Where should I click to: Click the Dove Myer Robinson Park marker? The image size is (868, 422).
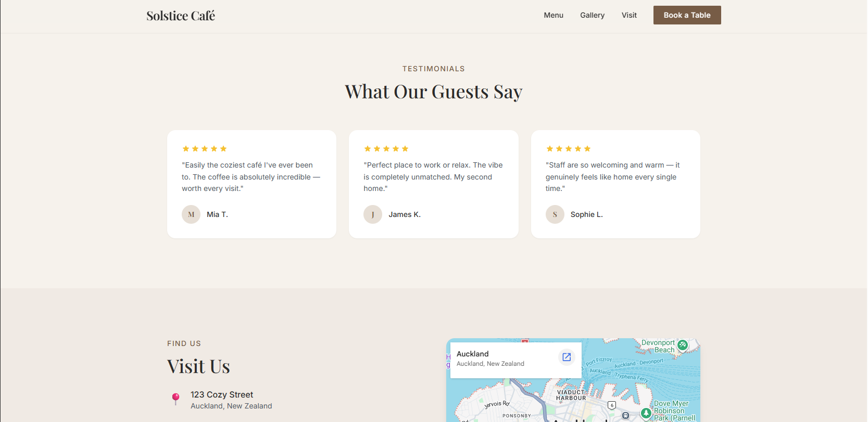pyautogui.click(x=646, y=413)
